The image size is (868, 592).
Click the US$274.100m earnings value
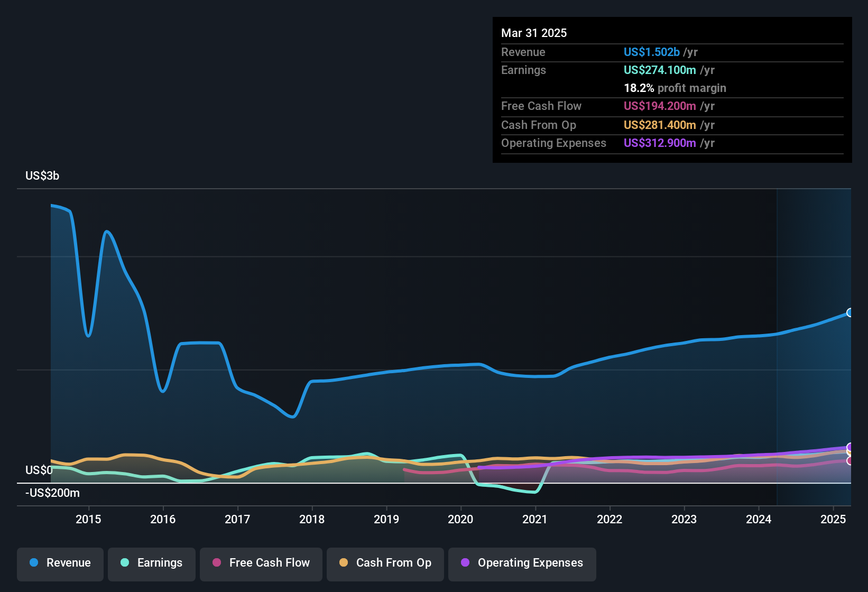click(660, 70)
